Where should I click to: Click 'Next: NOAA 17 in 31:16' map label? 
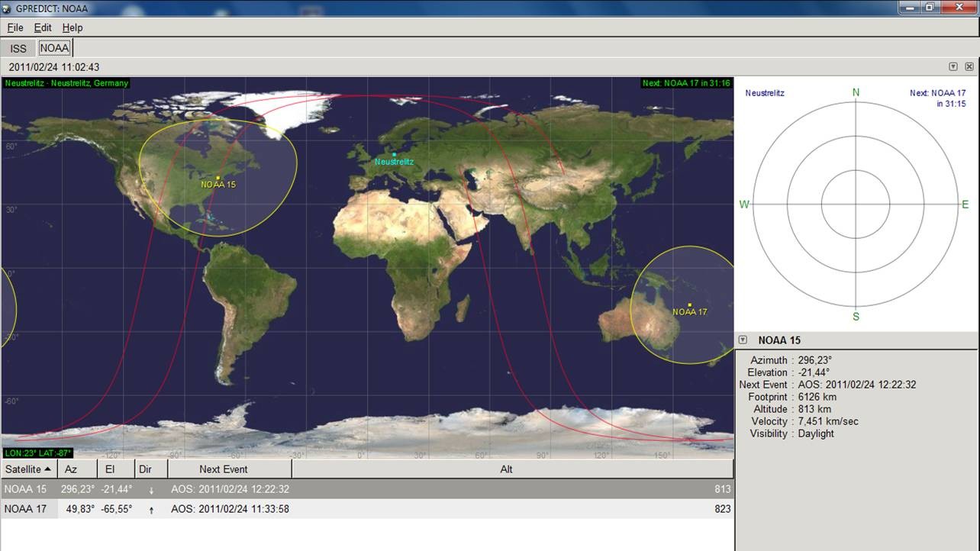pyautogui.click(x=686, y=83)
